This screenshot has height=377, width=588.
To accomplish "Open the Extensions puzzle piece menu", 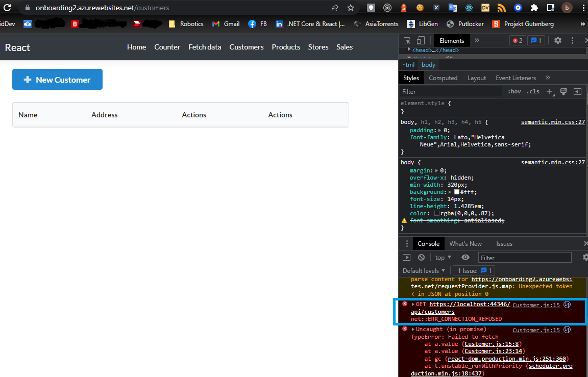I will 534,8.
